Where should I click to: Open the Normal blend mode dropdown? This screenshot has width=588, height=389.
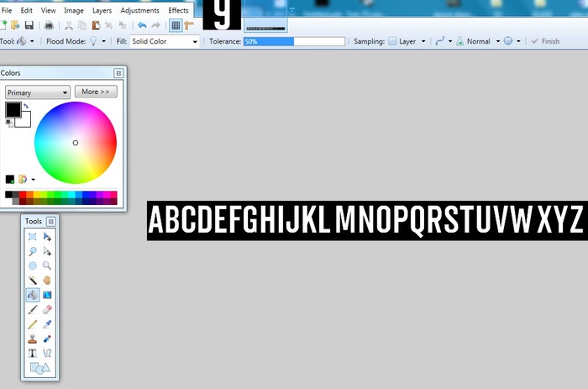(x=498, y=41)
